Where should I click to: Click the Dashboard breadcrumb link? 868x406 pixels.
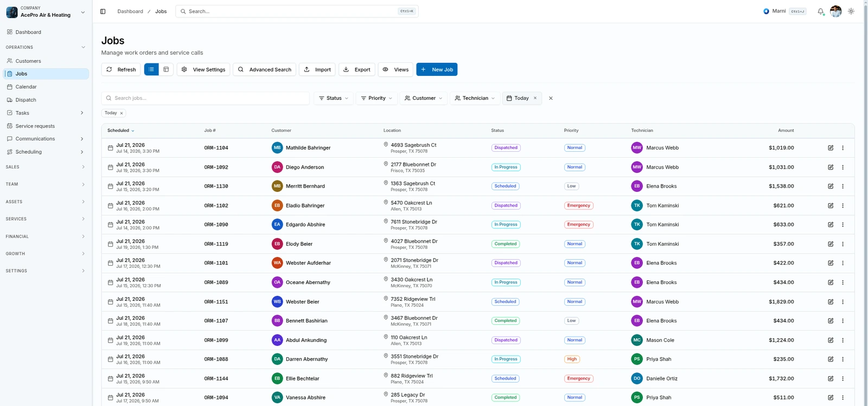(x=130, y=11)
